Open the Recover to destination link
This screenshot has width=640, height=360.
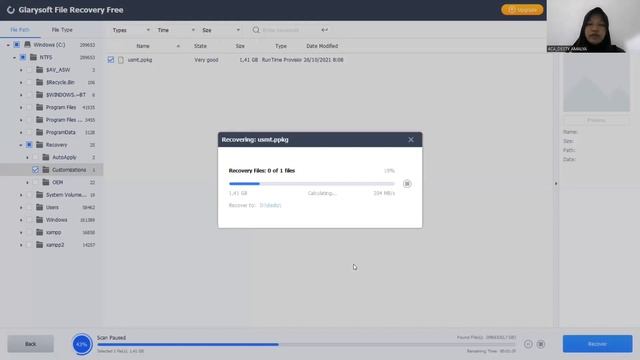270,205
